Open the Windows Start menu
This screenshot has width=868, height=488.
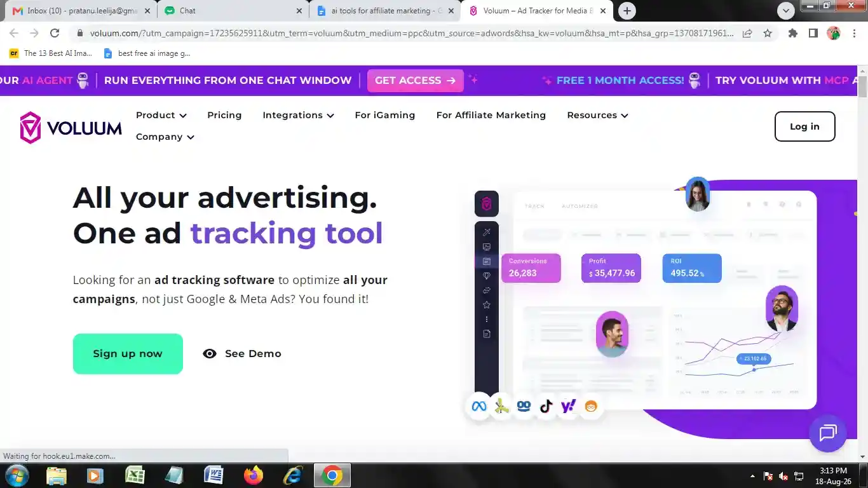coord(16,475)
